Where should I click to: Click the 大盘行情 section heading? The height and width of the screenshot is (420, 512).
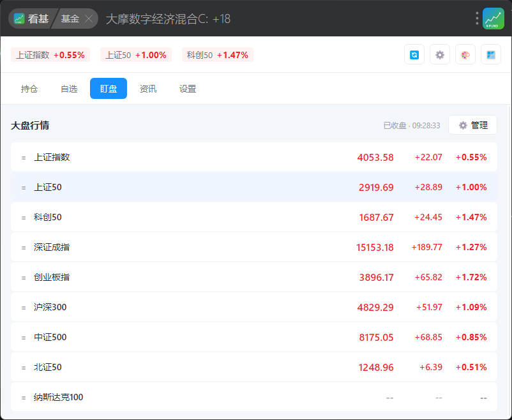coord(30,125)
